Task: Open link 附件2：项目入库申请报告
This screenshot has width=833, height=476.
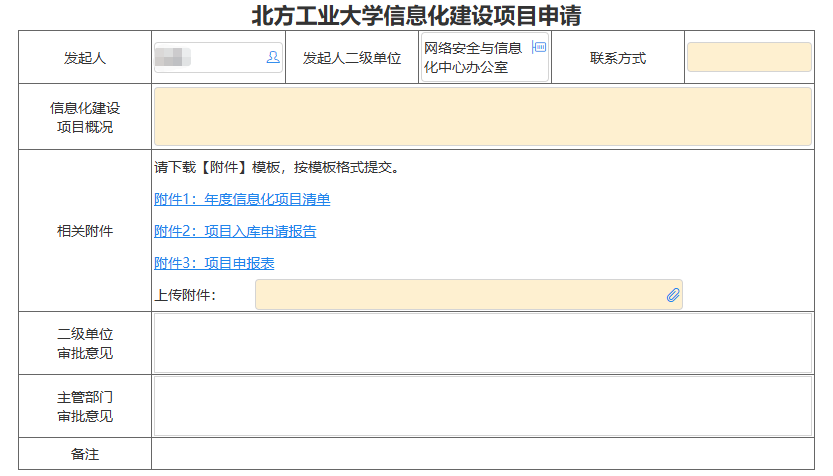Action: (235, 231)
